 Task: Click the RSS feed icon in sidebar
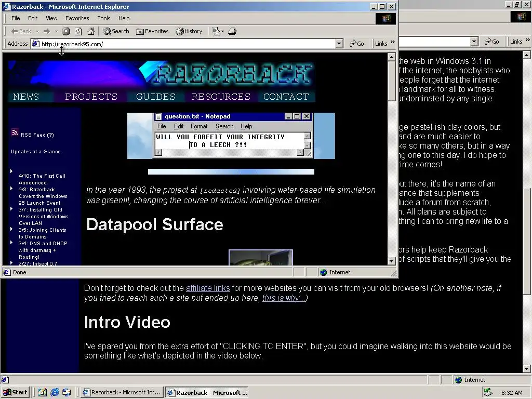point(15,132)
